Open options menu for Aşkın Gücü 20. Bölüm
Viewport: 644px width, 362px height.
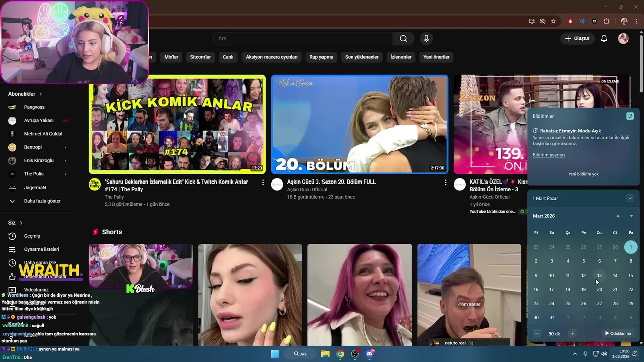pos(445,183)
